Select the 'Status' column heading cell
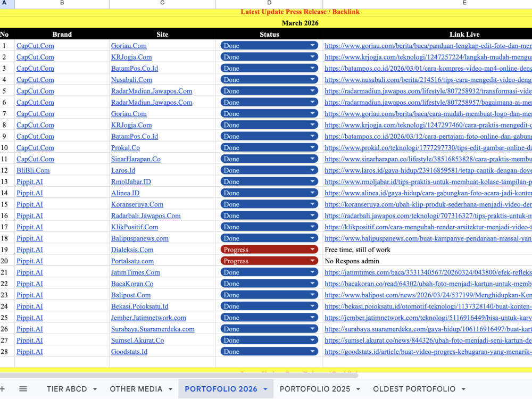This screenshot has height=399, width=532. [269, 34]
